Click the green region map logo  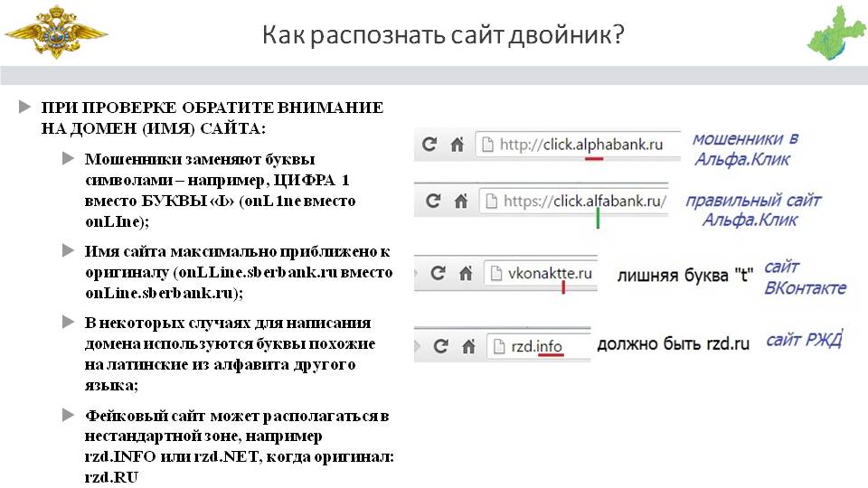coord(835,33)
